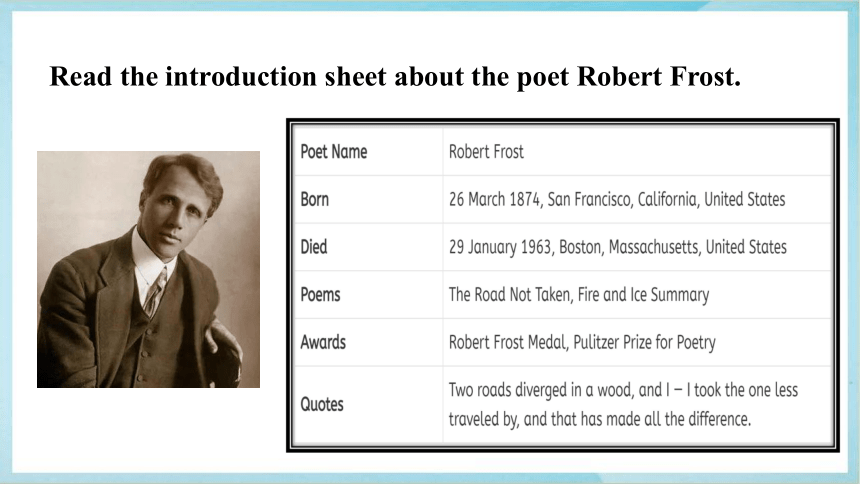Click 'Robert Frost Medal' award text
This screenshot has width=860, height=484.
tap(507, 342)
